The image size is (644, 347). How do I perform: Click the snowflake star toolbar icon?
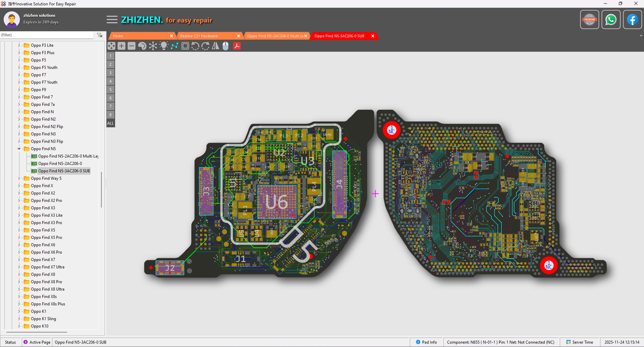pyautogui.click(x=153, y=46)
